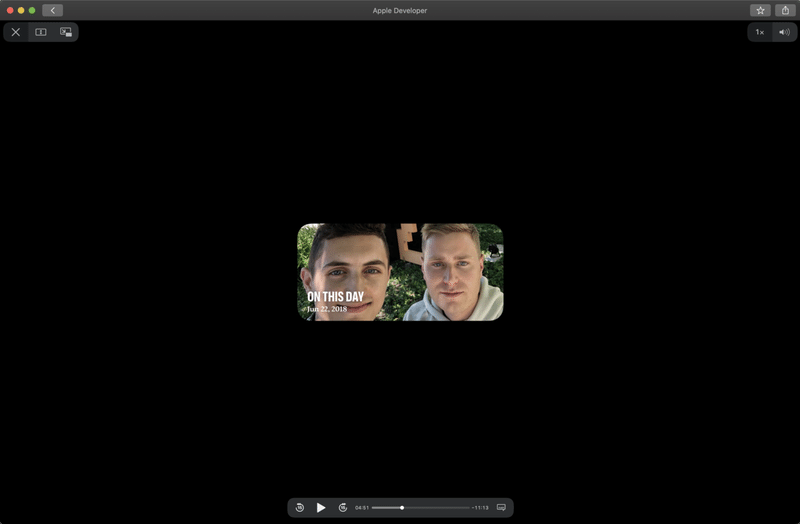Open subtitles and captions options
Viewport: 800px width, 524px height.
coord(502,507)
